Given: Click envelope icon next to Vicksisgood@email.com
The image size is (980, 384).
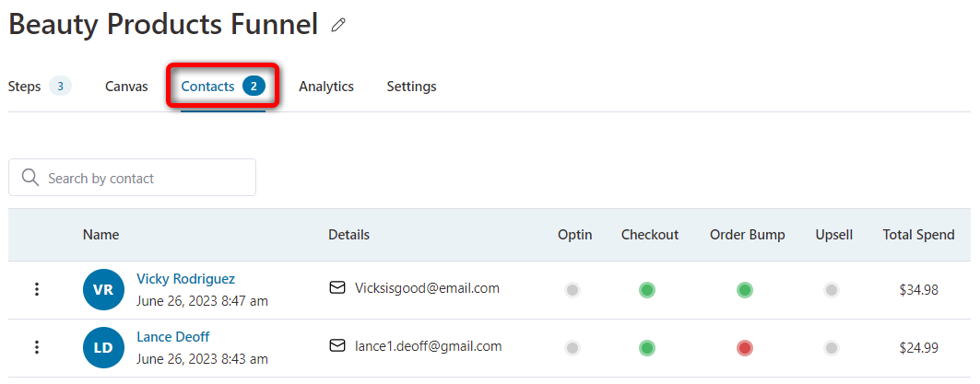Looking at the screenshot, I should [337, 288].
